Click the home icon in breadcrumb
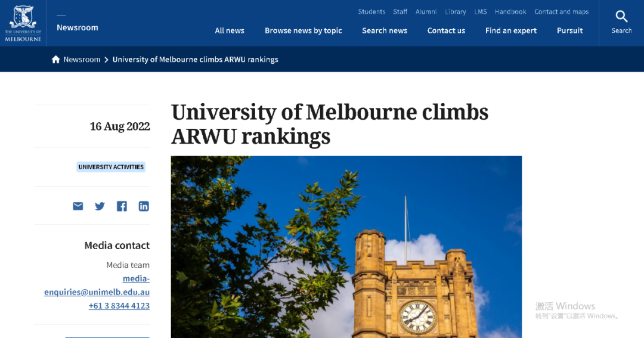 [56, 60]
